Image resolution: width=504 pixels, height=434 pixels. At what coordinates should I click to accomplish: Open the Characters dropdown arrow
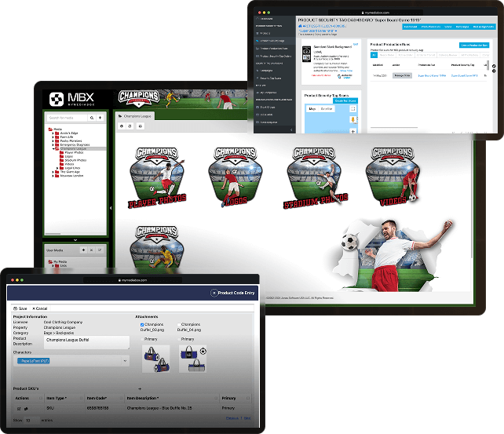point(125,361)
